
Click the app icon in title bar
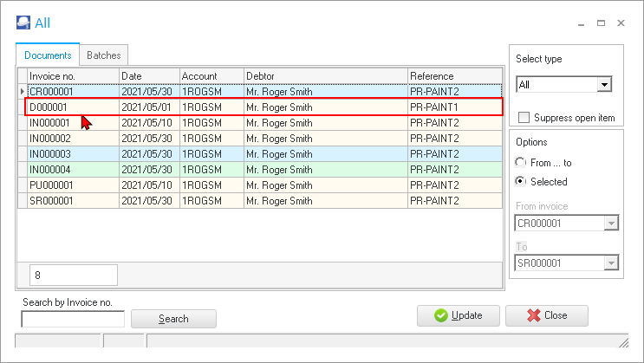(23, 23)
